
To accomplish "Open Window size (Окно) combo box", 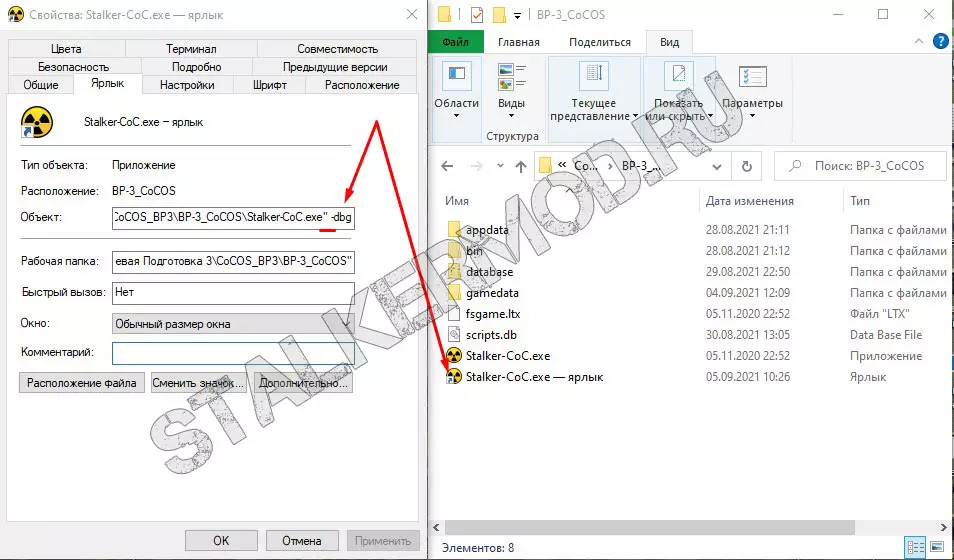I will 234,324.
